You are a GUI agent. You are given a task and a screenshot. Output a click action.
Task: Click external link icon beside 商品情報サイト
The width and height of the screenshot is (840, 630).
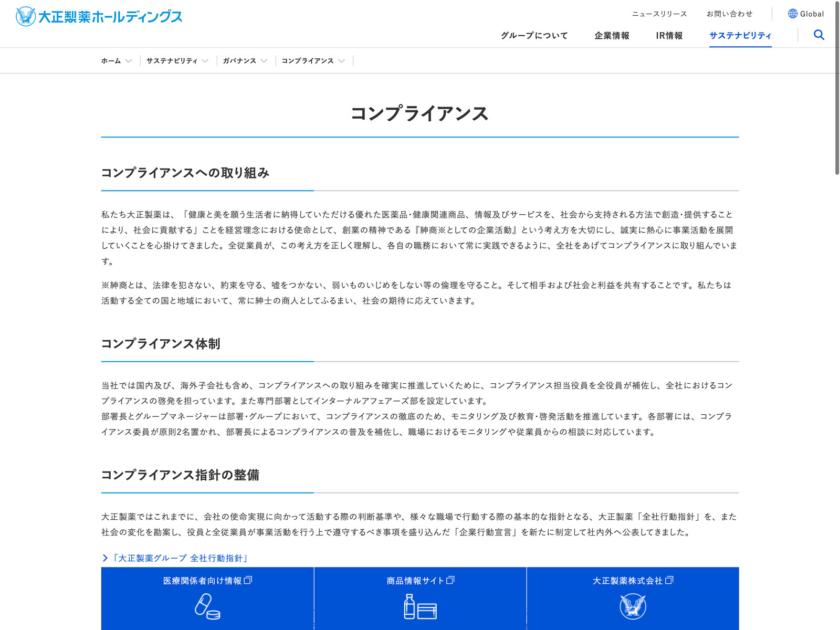point(450,580)
